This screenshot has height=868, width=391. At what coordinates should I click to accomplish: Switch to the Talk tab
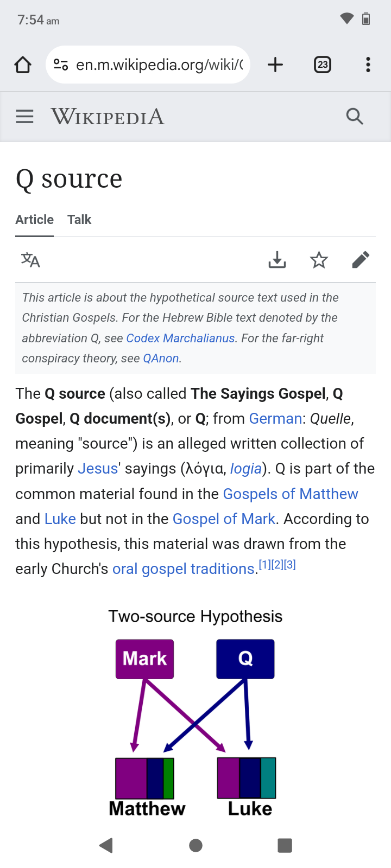click(x=79, y=220)
